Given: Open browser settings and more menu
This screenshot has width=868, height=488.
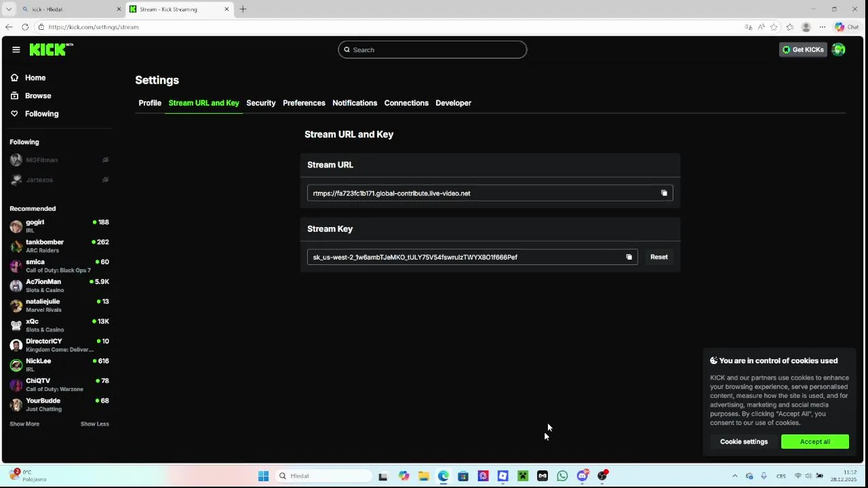Looking at the screenshot, I should coord(823,27).
